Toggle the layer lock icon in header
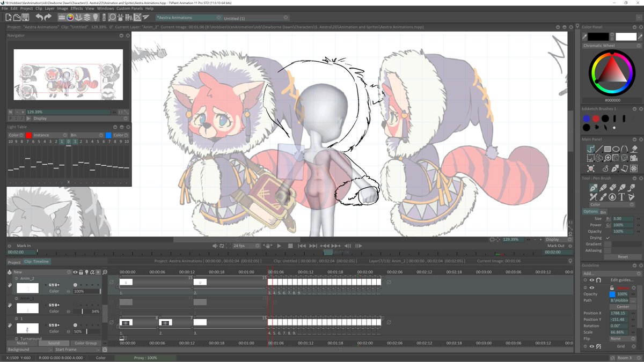This screenshot has width=644, height=362. click(81, 272)
